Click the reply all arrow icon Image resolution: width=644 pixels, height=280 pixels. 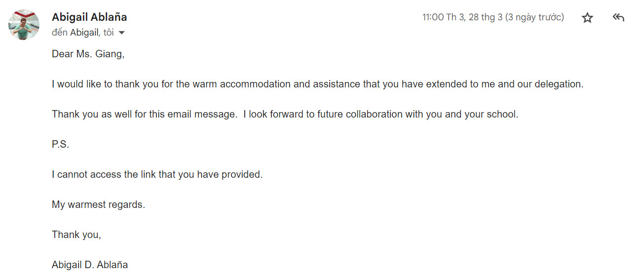click(618, 18)
